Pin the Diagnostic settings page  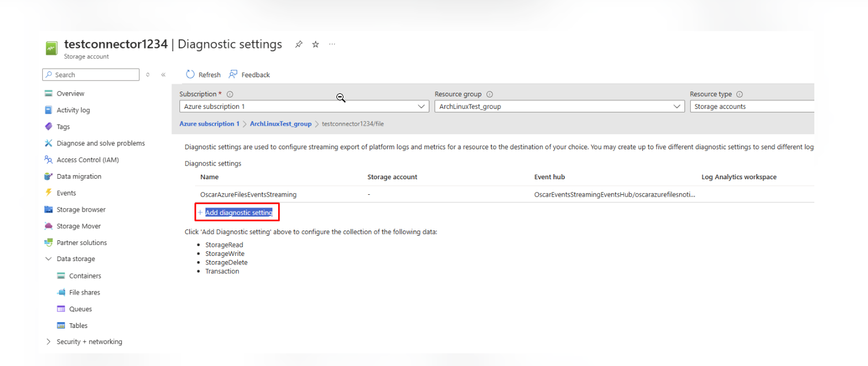pyautogui.click(x=298, y=44)
